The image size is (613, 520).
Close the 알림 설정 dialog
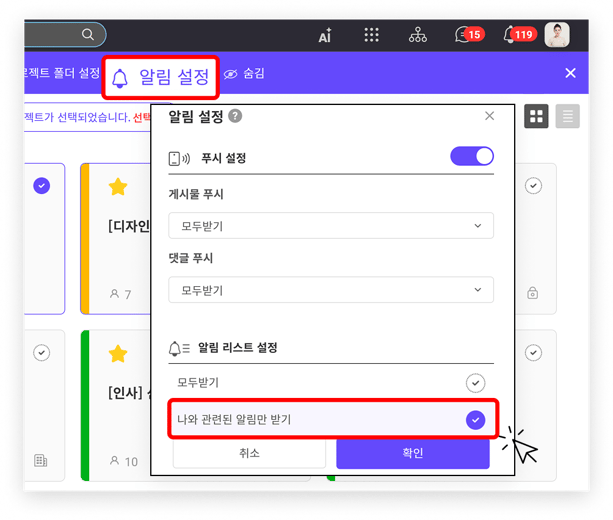(x=489, y=116)
